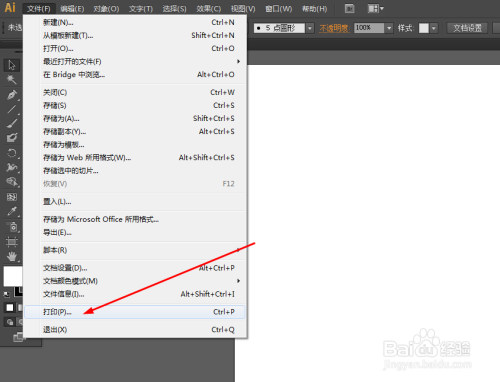The height and width of the screenshot is (382, 500).
Task: Click the 不透明度 opacity link
Action: point(334,28)
